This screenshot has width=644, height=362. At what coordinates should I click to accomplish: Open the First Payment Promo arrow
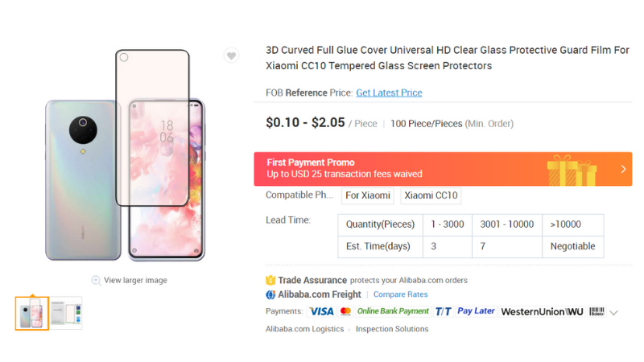click(x=623, y=169)
